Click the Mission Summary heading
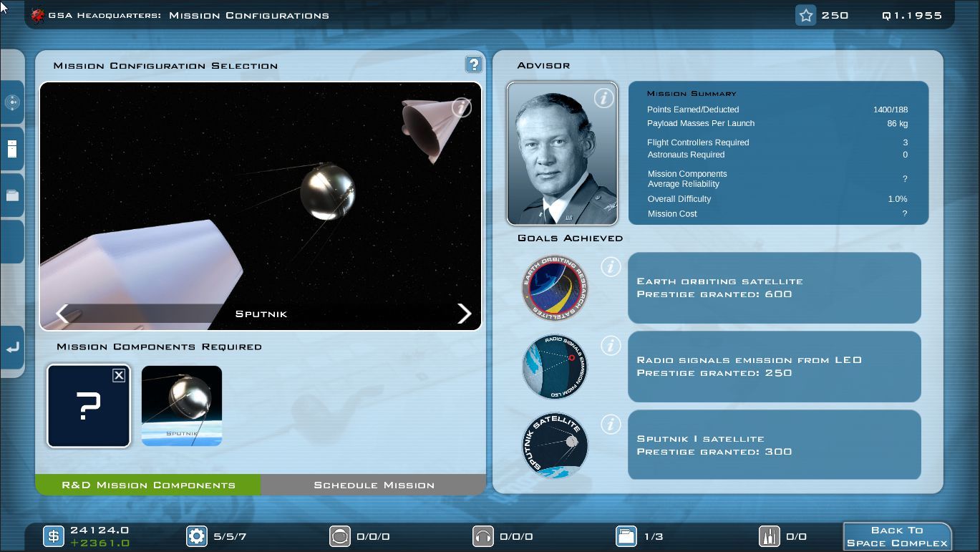This screenshot has width=980, height=552. point(692,93)
